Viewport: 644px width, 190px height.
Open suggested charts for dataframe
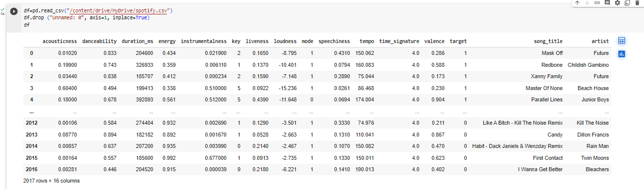622,54
